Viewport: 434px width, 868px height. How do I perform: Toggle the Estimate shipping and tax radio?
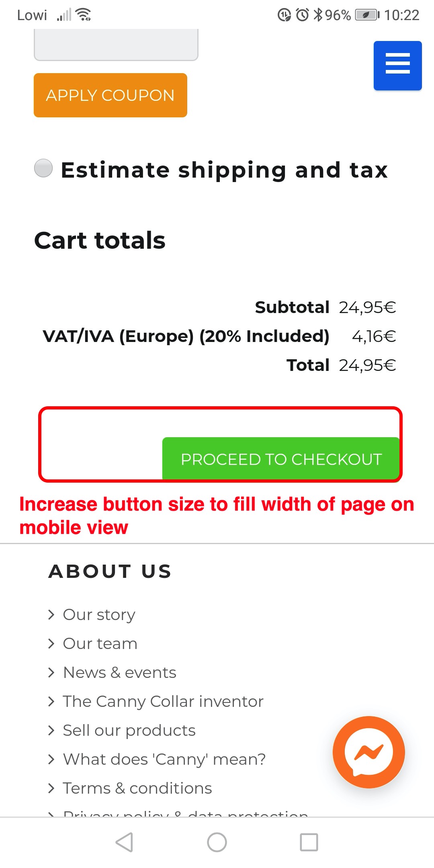coord(43,168)
